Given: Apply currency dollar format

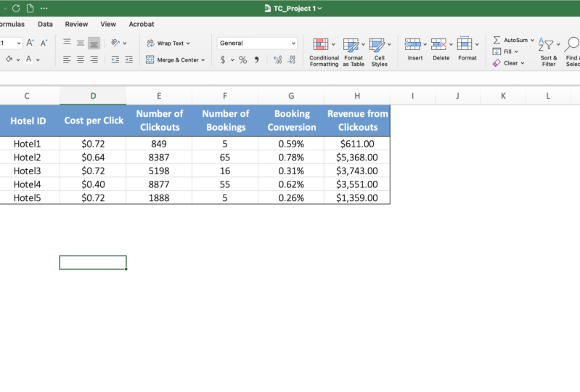Looking at the screenshot, I should click(x=223, y=60).
